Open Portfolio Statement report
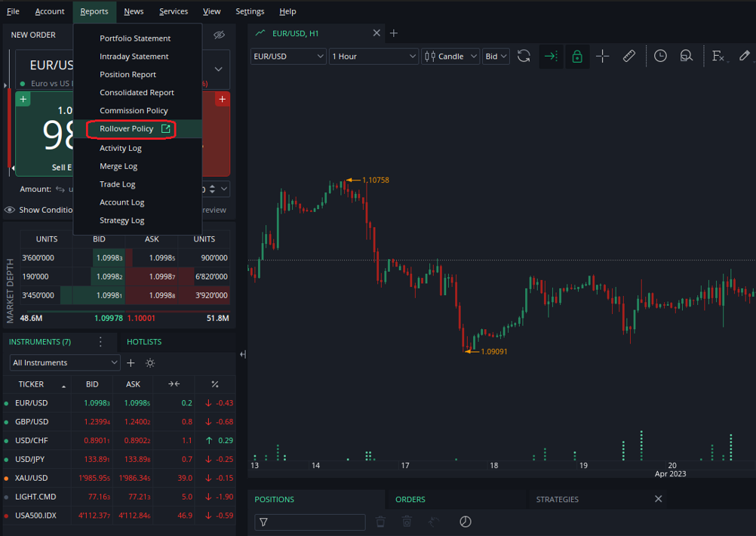Viewport: 756px width, 536px height. pos(135,39)
